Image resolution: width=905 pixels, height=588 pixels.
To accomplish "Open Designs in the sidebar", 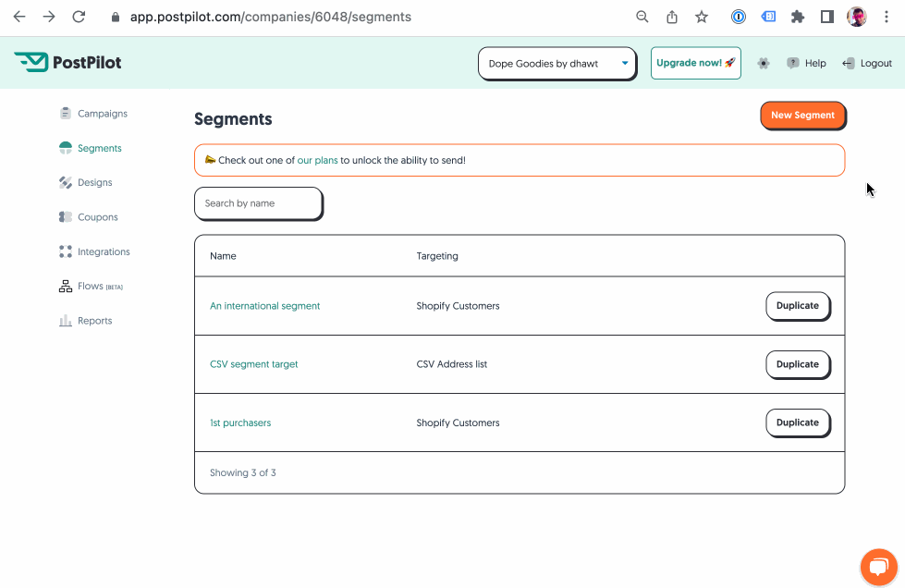I will (86, 182).
